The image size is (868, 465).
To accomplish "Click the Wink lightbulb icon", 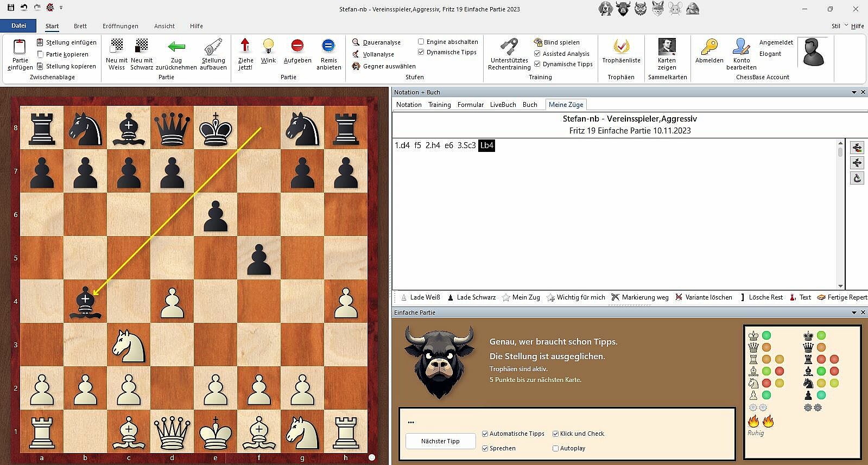I will click(268, 46).
